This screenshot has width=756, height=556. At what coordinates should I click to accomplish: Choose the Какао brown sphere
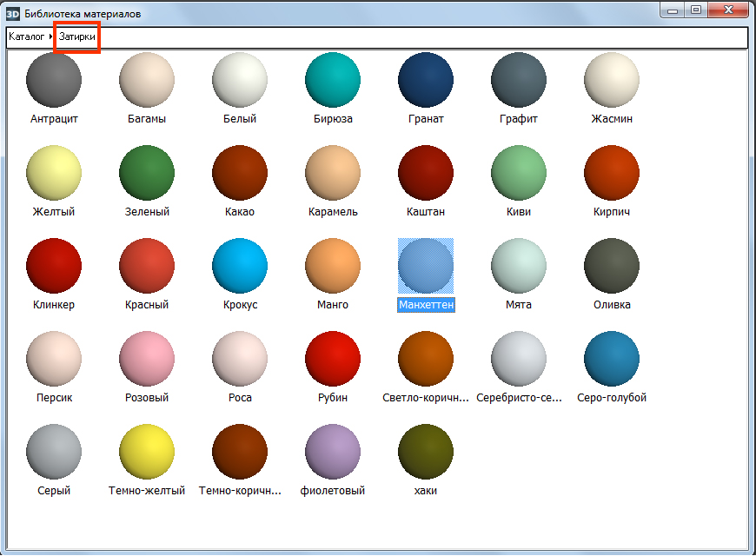tap(240, 173)
